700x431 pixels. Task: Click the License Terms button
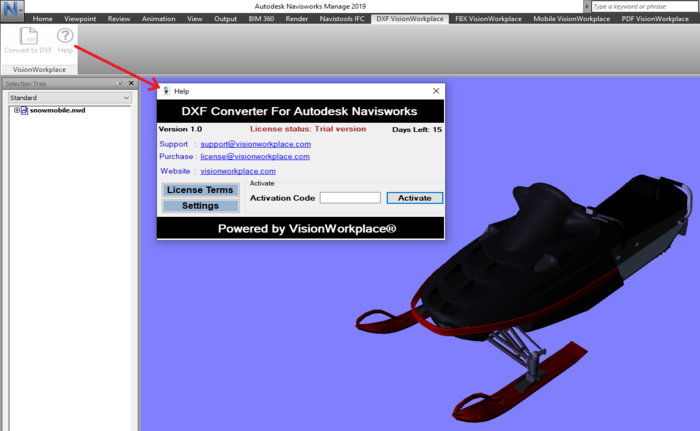point(200,190)
